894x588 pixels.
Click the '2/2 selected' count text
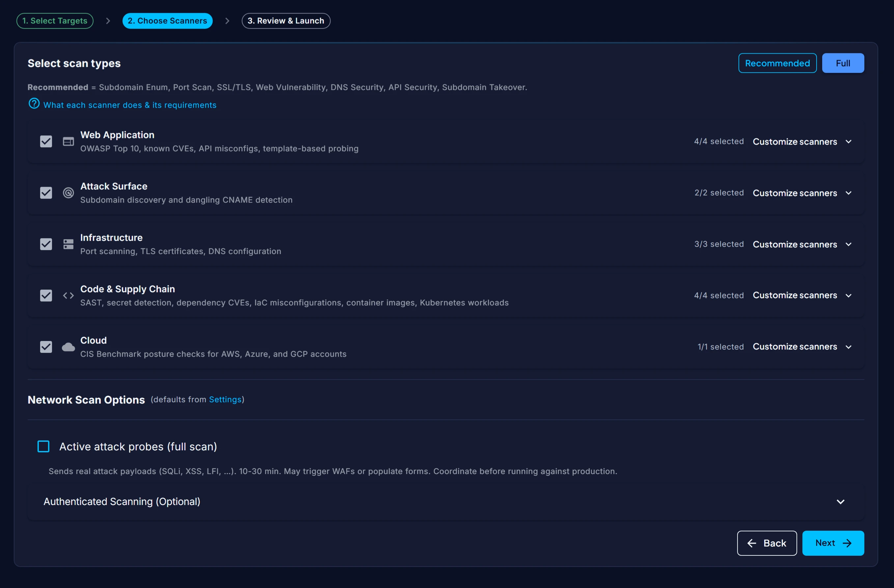719,193
